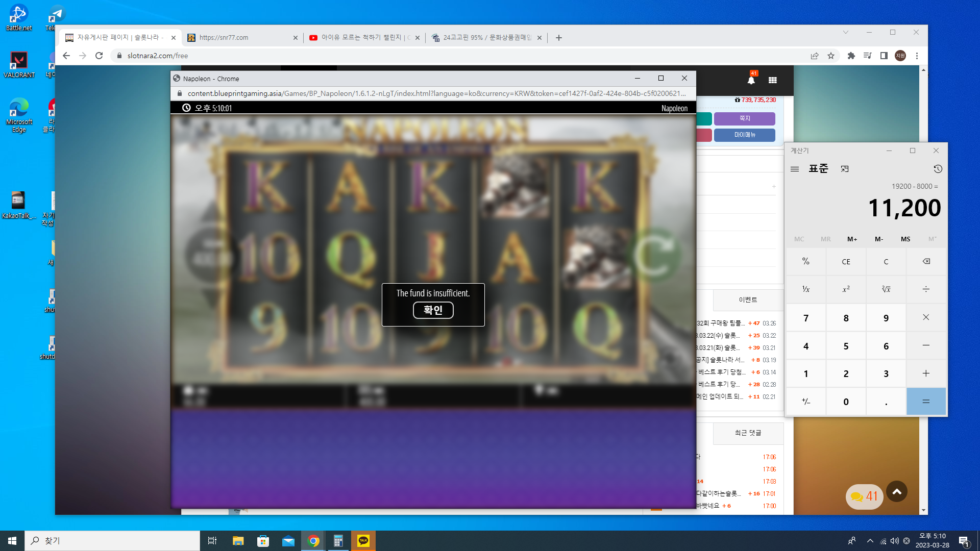Open Task View on the taskbar
The image size is (980, 551).
point(212,541)
